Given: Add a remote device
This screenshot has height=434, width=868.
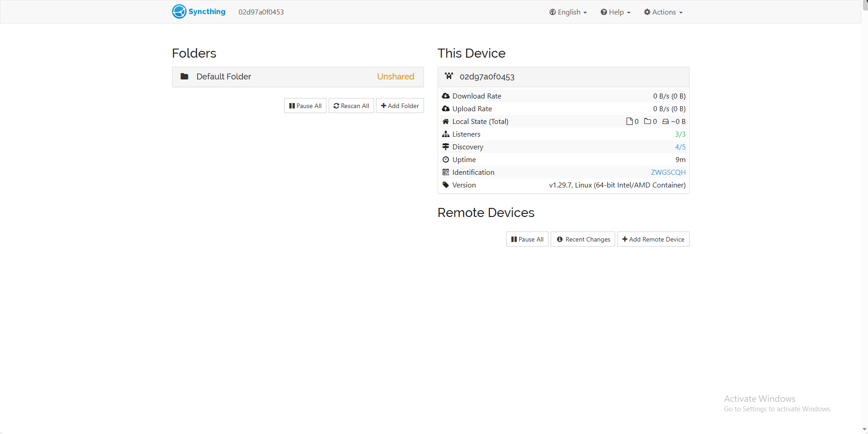Looking at the screenshot, I should [653, 239].
